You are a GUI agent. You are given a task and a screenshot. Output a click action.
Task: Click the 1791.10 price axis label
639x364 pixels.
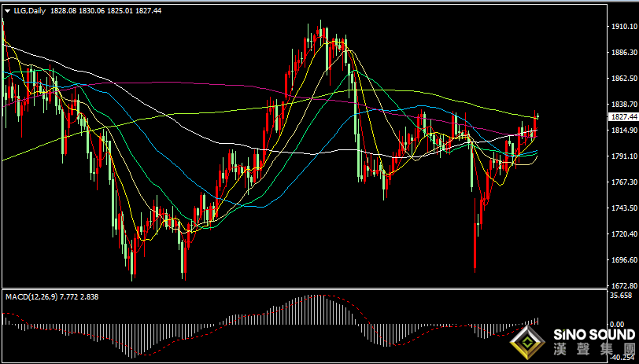click(624, 156)
